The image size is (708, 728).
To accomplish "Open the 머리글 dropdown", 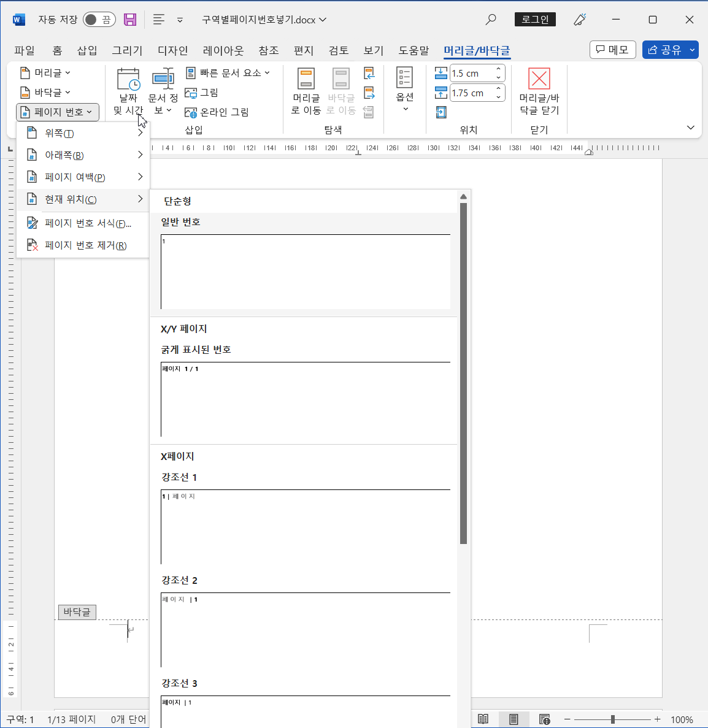I will [x=45, y=73].
